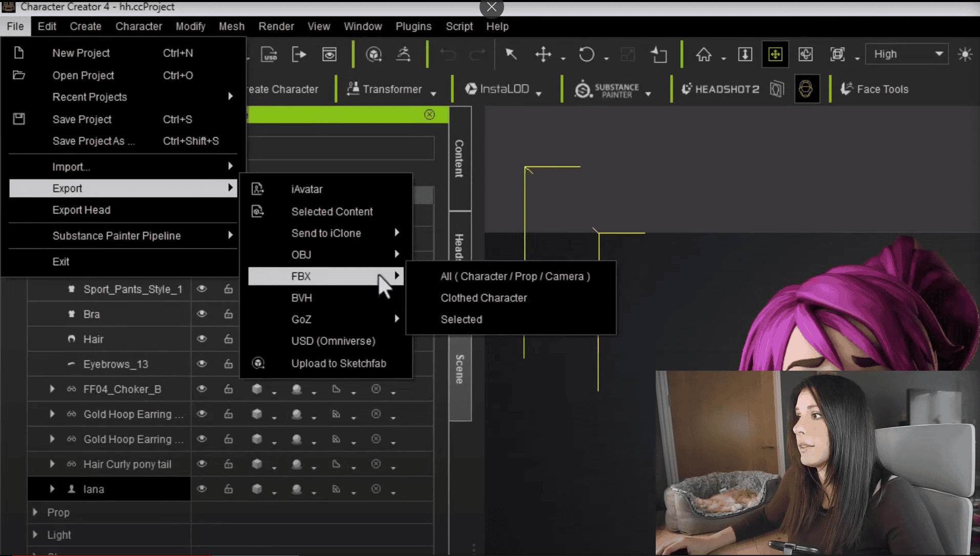Viewport: 980px width, 556px height.
Task: Click the brightness sun icon
Action: point(965,54)
